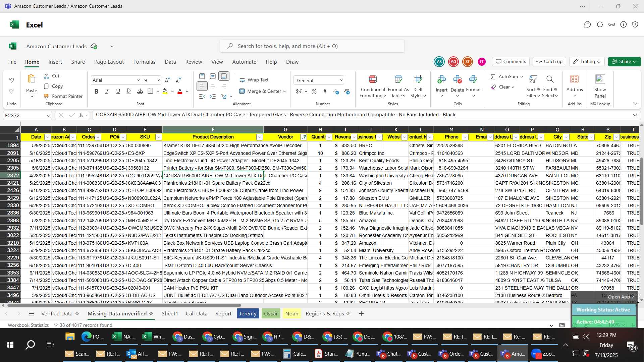
Task: Click the horizontal scrollbar thumb
Action: [124, 305]
